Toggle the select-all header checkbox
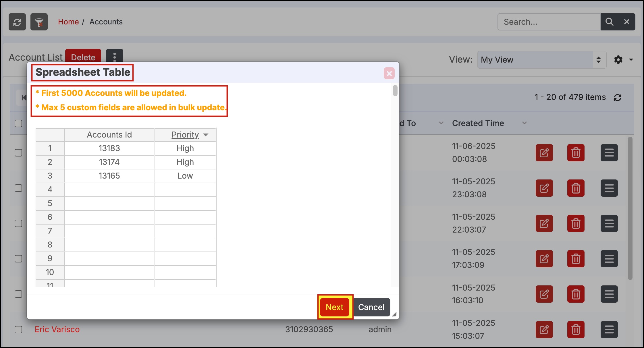644x348 pixels. click(18, 123)
